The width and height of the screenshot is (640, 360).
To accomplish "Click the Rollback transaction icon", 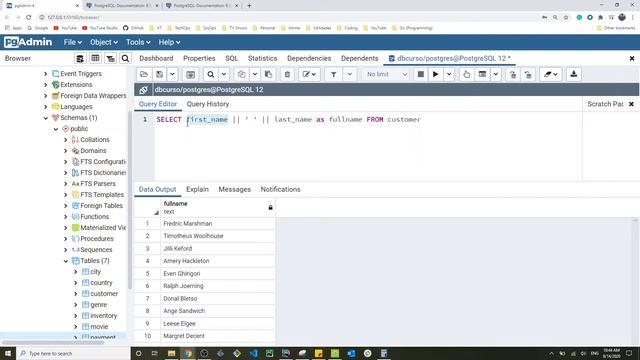I will (x=528, y=74).
